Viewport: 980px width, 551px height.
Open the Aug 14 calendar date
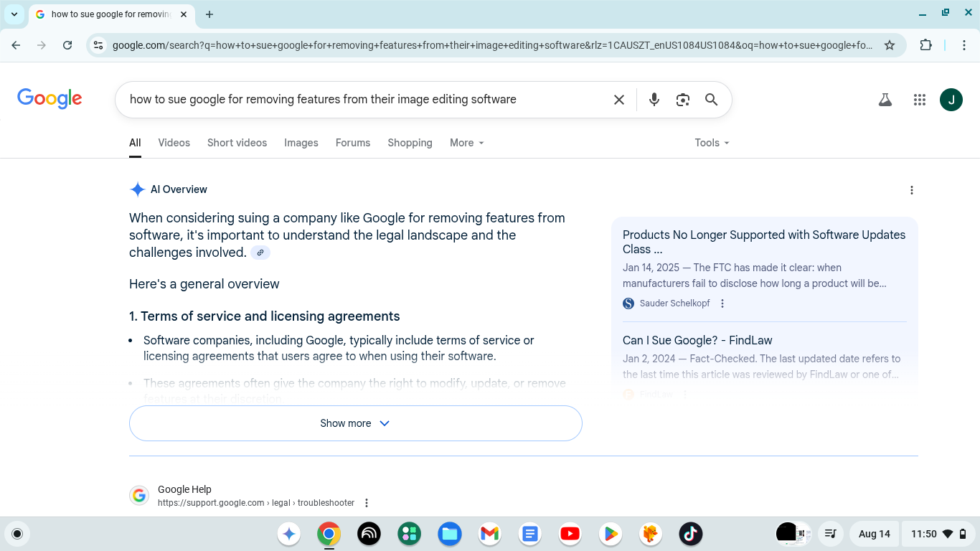pos(875,534)
